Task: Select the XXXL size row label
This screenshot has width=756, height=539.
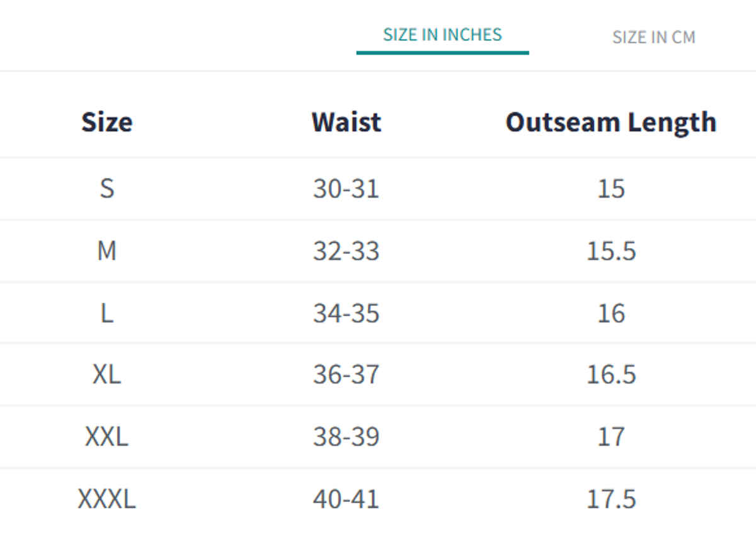Action: pos(106,499)
